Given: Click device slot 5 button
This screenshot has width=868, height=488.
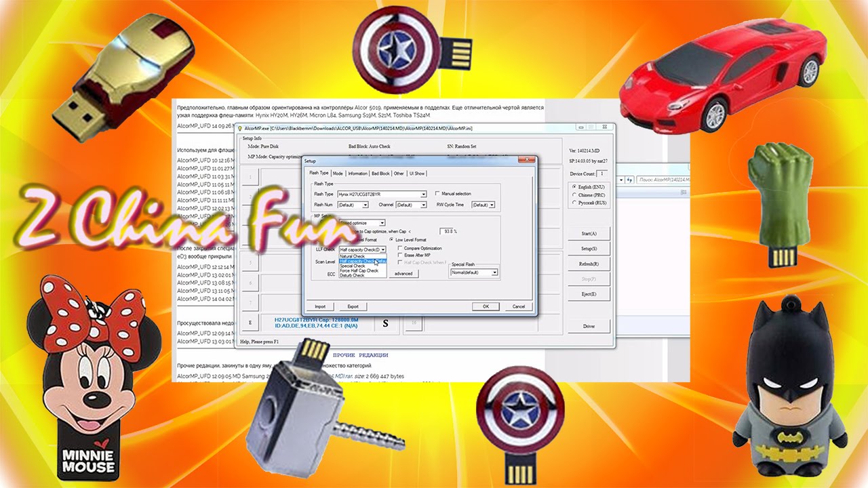Looking at the screenshot, I should tap(250, 262).
